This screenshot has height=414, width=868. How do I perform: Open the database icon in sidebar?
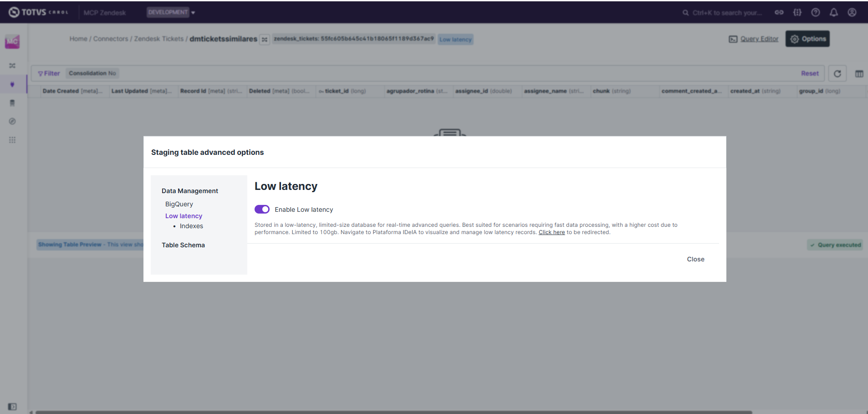(x=12, y=103)
